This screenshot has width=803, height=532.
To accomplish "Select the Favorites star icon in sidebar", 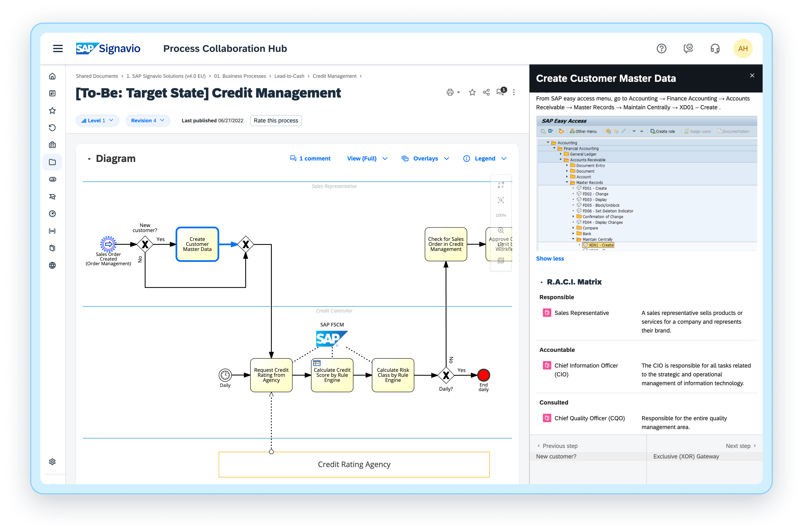I will [x=53, y=110].
